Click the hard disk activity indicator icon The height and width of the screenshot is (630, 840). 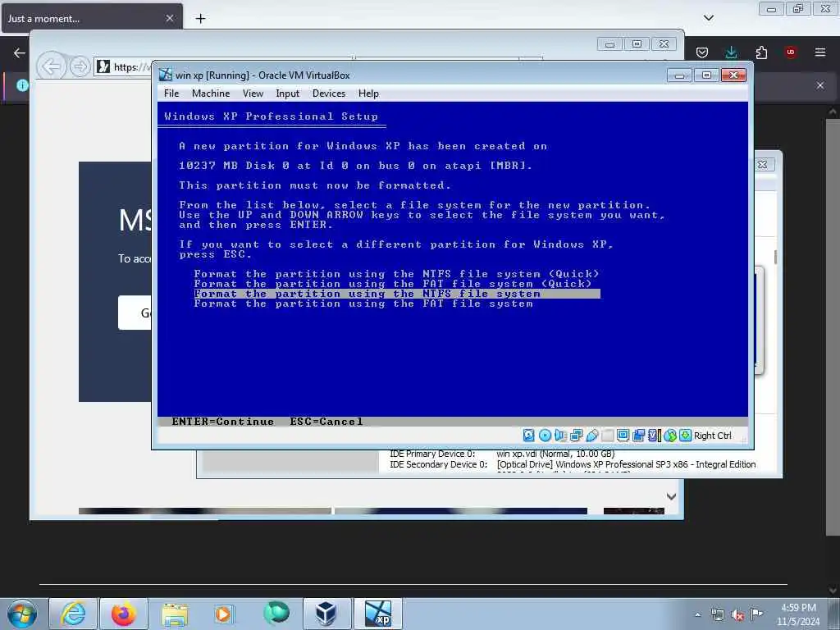point(529,436)
